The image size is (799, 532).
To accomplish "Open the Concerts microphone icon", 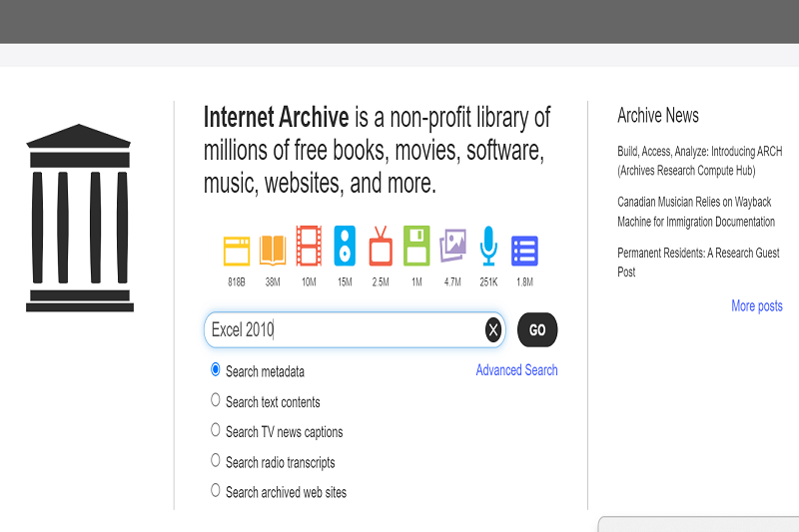I will pyautogui.click(x=488, y=246).
